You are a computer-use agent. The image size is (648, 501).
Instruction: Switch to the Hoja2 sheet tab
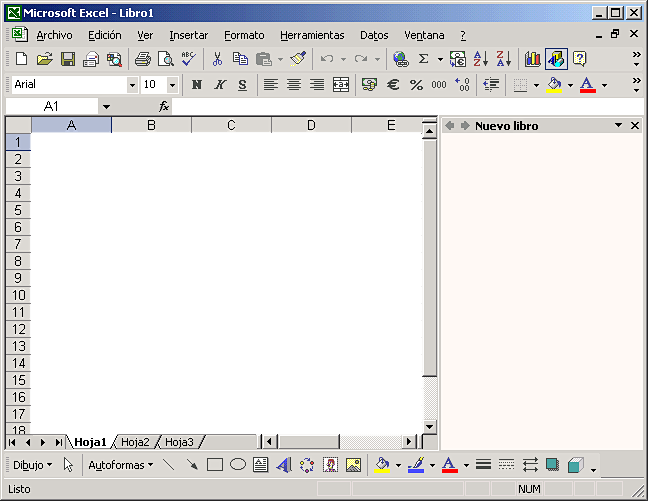pyautogui.click(x=135, y=442)
